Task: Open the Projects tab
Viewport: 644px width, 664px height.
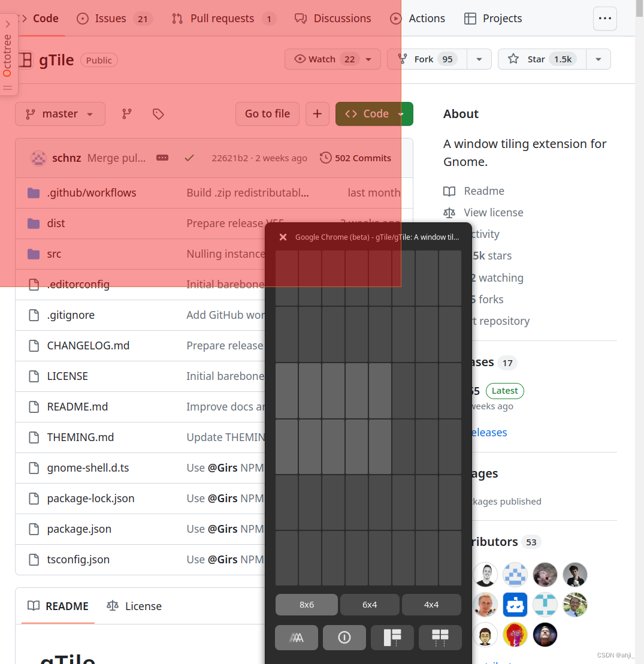Action: (493, 19)
